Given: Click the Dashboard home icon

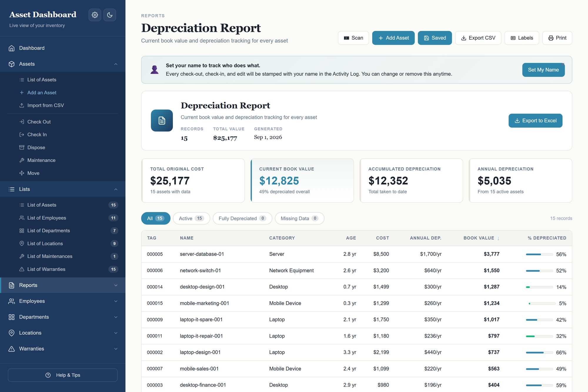Looking at the screenshot, I should [x=11, y=48].
